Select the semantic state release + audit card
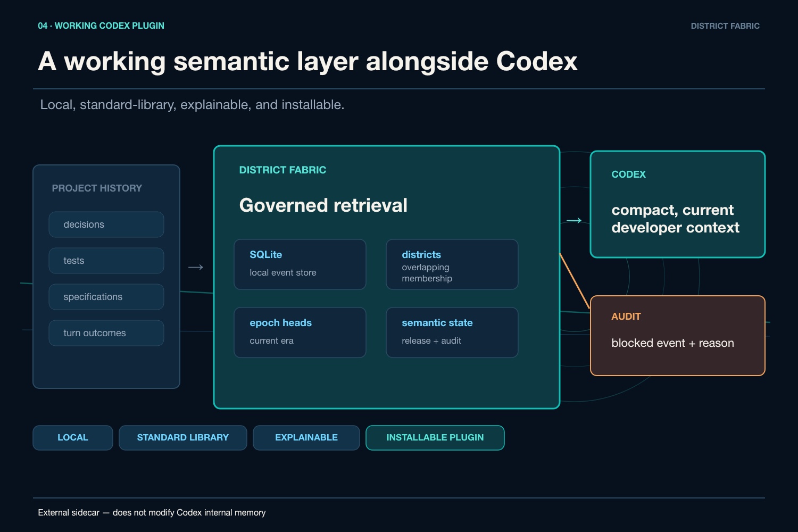Image resolution: width=798 pixels, height=532 pixels. [x=452, y=332]
